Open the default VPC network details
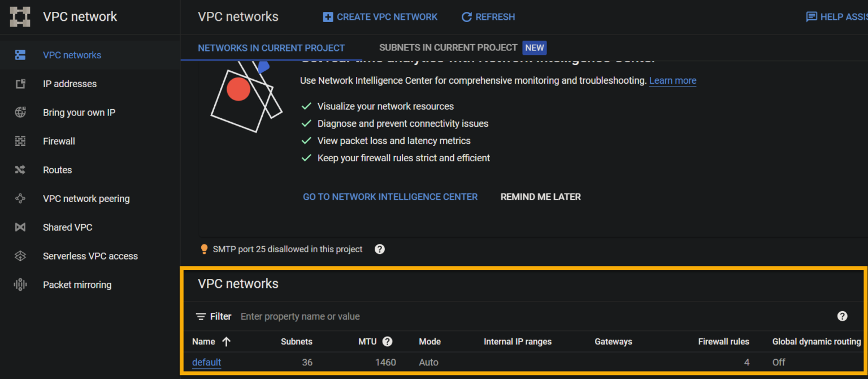 [206, 362]
